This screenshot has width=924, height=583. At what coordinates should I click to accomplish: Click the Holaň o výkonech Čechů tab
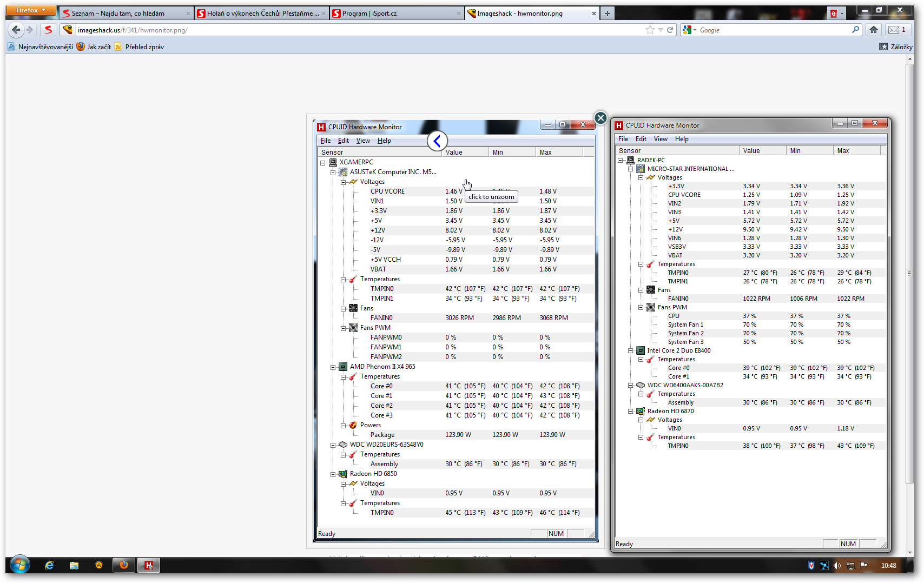coord(261,13)
